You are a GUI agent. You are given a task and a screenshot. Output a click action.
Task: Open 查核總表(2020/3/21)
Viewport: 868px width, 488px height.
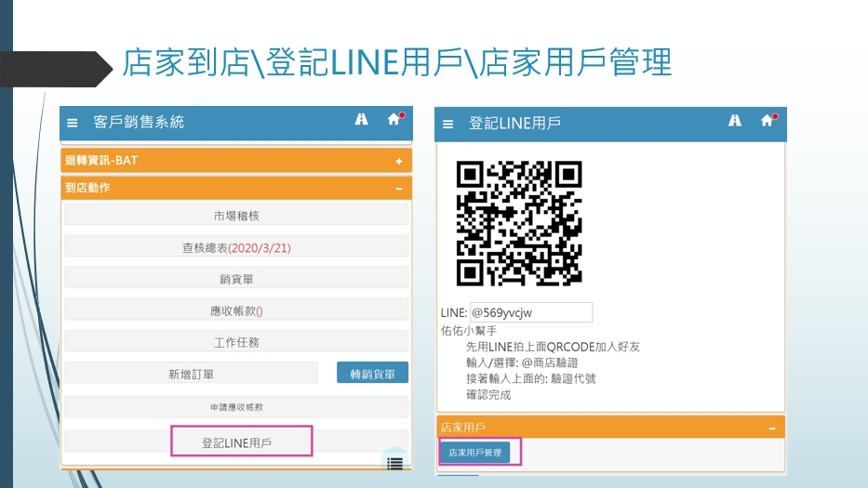pos(236,248)
